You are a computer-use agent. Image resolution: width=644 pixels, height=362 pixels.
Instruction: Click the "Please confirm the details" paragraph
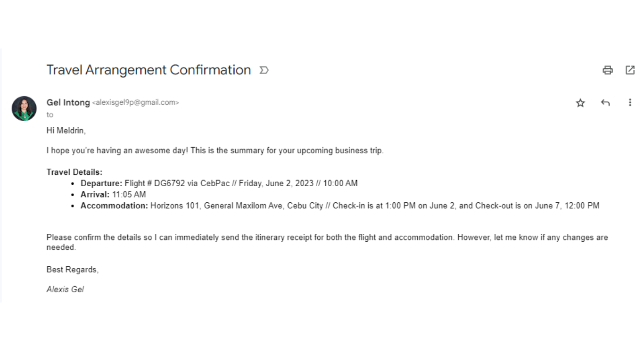[x=327, y=238]
